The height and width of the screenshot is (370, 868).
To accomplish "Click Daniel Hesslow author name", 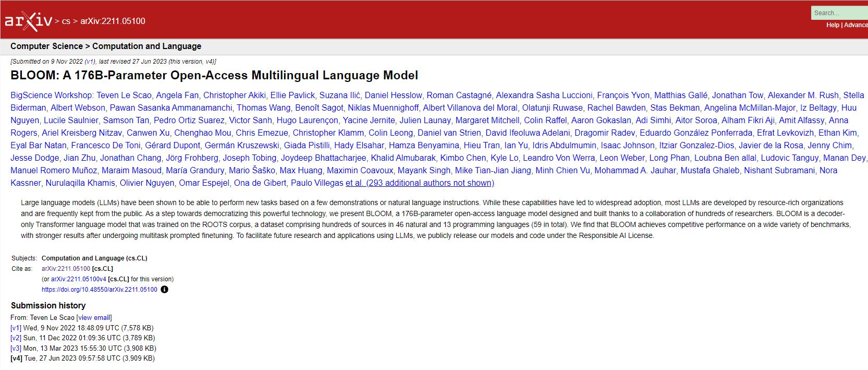I will pyautogui.click(x=393, y=95).
